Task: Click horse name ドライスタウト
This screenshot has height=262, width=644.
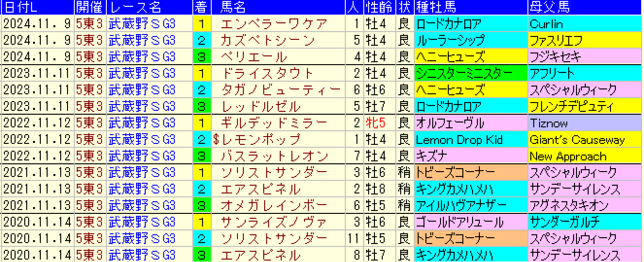Action: 268,73
